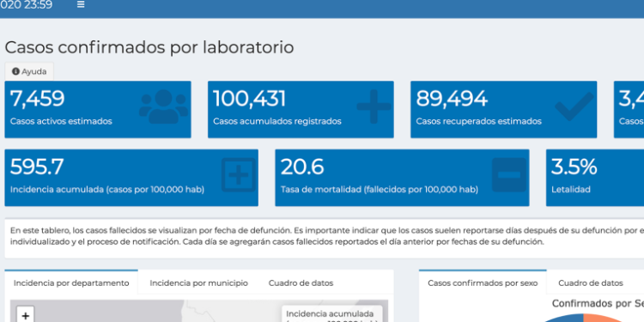Click the Ayuda help button
This screenshot has height=322, width=644.
click(x=29, y=71)
